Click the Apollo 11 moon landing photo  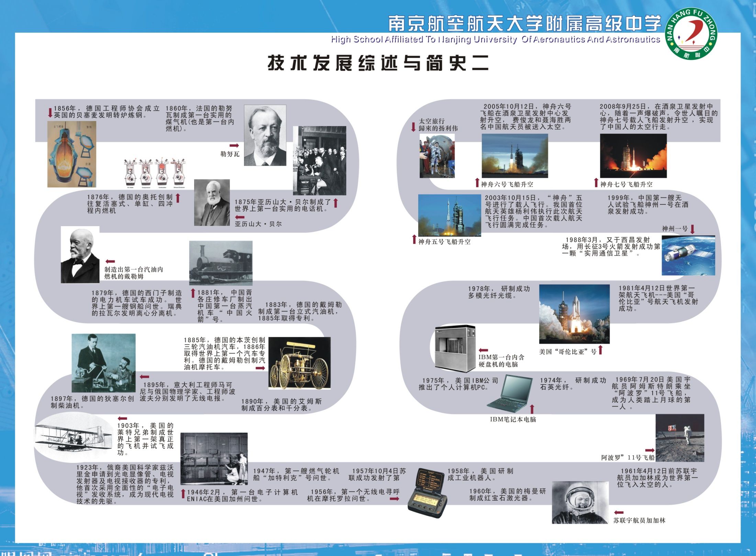point(679,438)
